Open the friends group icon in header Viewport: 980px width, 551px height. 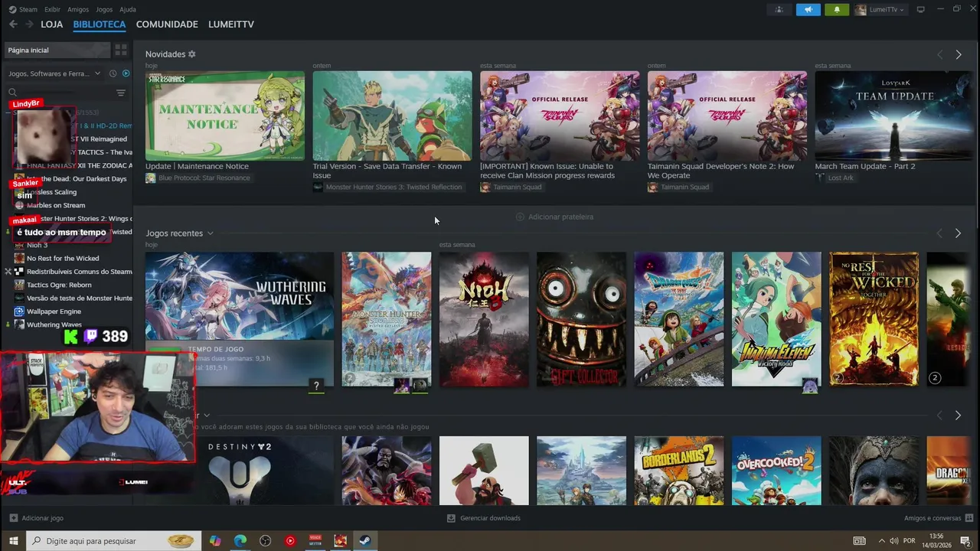(x=779, y=9)
